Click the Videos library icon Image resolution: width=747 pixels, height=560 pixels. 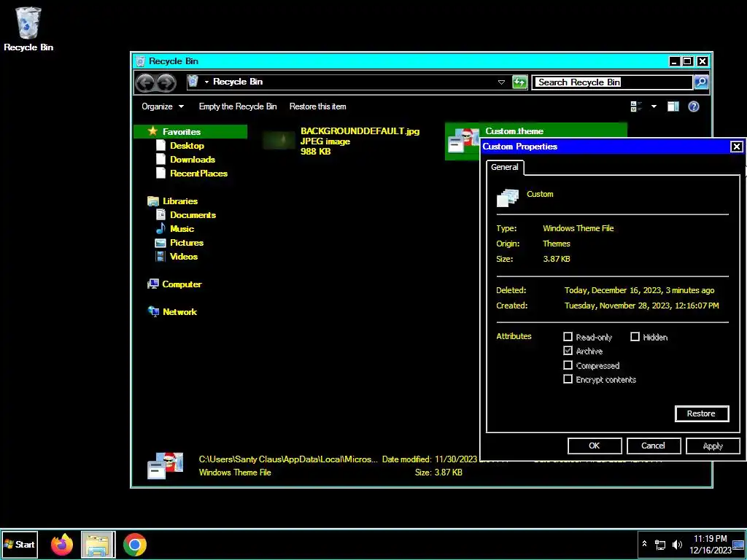click(x=160, y=257)
